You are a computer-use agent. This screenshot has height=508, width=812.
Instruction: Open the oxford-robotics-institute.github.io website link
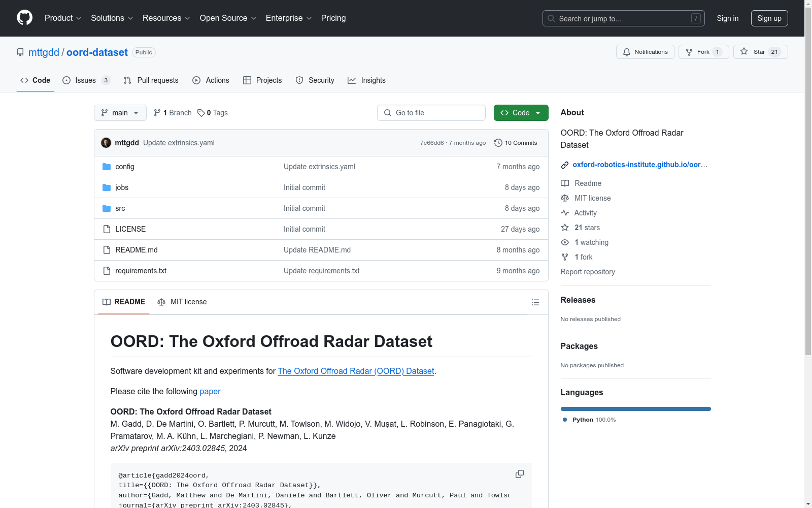click(x=640, y=165)
